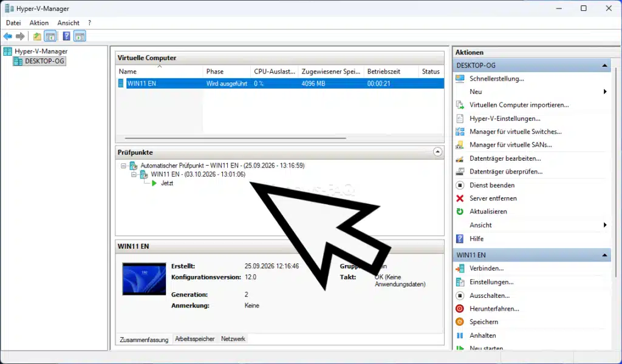Click the orange Speichern icon

pyautogui.click(x=460, y=322)
